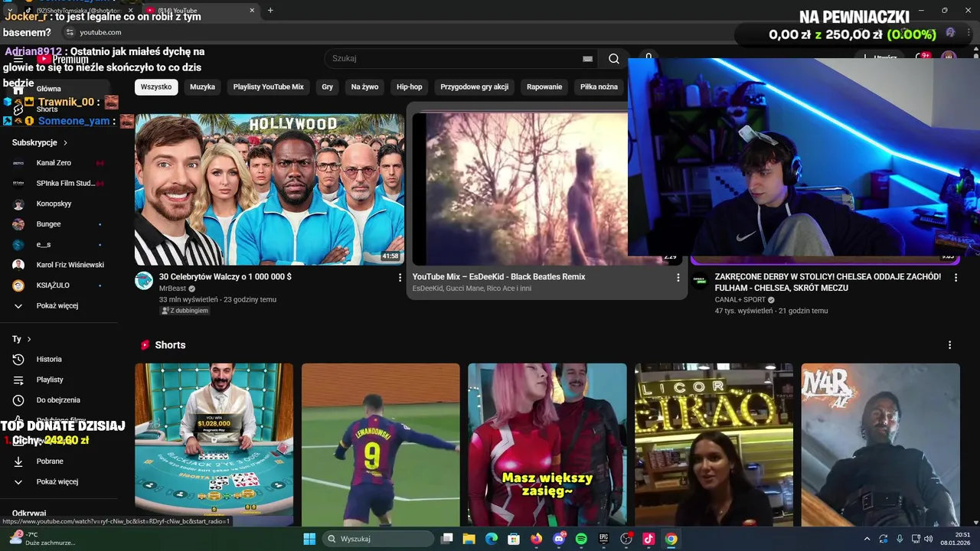Open video title 30 Celebrytów Walczy
Screen dimensions: 980x551
[225, 277]
